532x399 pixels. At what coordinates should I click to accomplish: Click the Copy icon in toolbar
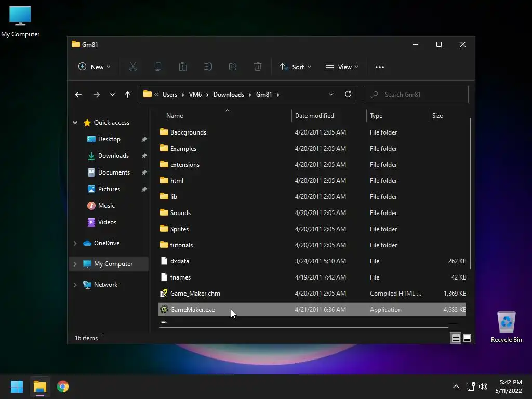158,67
